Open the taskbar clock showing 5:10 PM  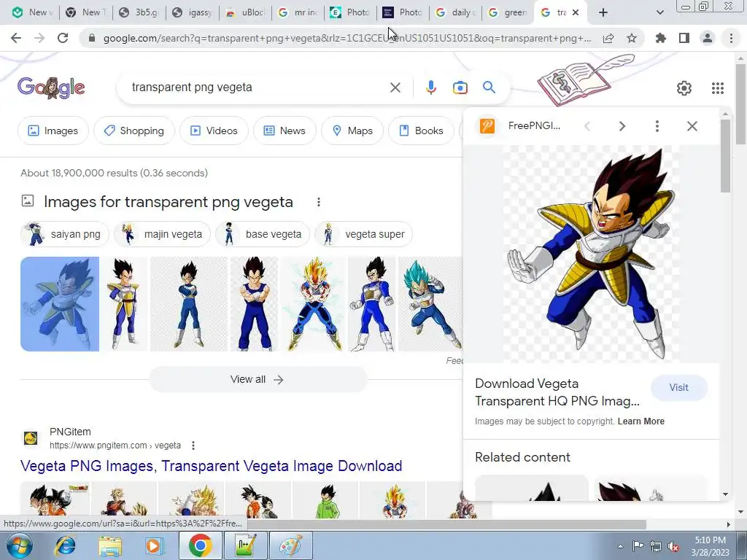click(711, 546)
